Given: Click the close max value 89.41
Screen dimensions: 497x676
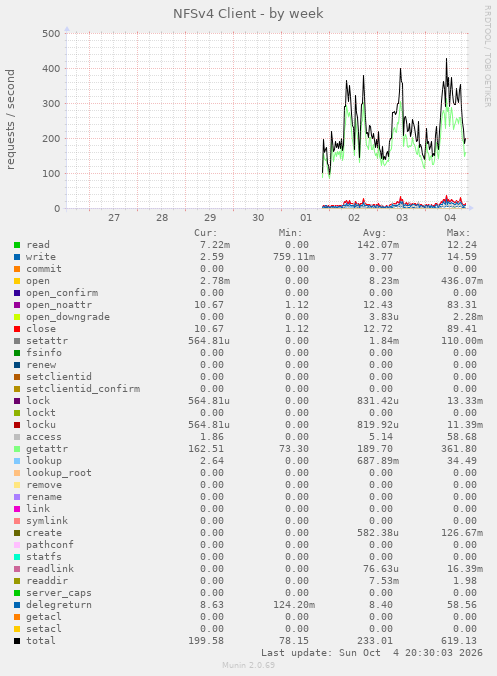Looking at the screenshot, I should click(462, 329).
